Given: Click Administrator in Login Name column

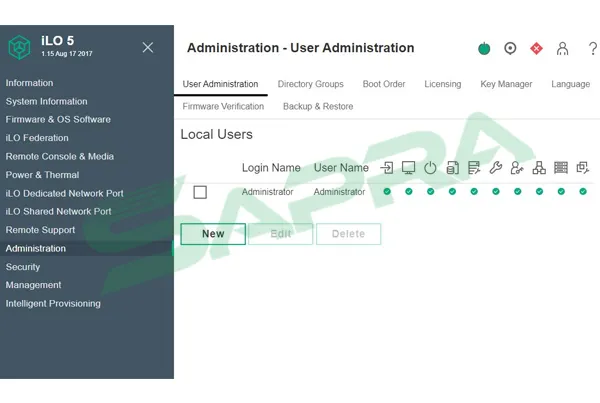Looking at the screenshot, I should (267, 192).
